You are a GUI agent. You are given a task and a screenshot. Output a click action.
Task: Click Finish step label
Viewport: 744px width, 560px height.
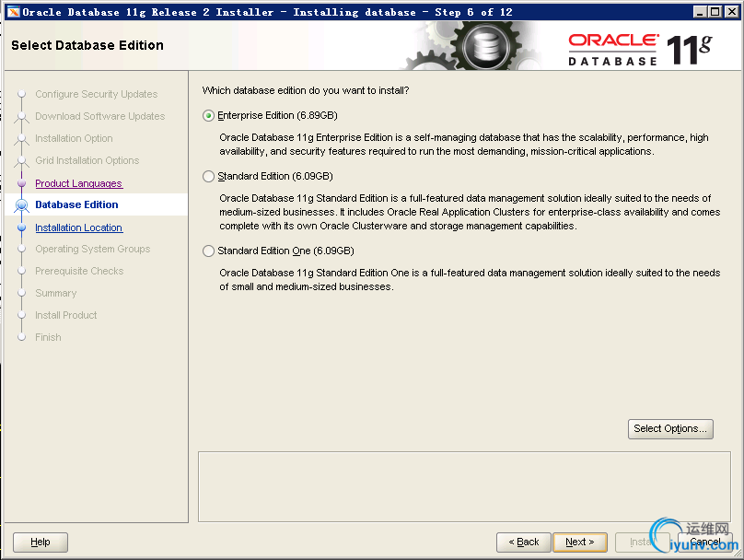click(x=48, y=337)
